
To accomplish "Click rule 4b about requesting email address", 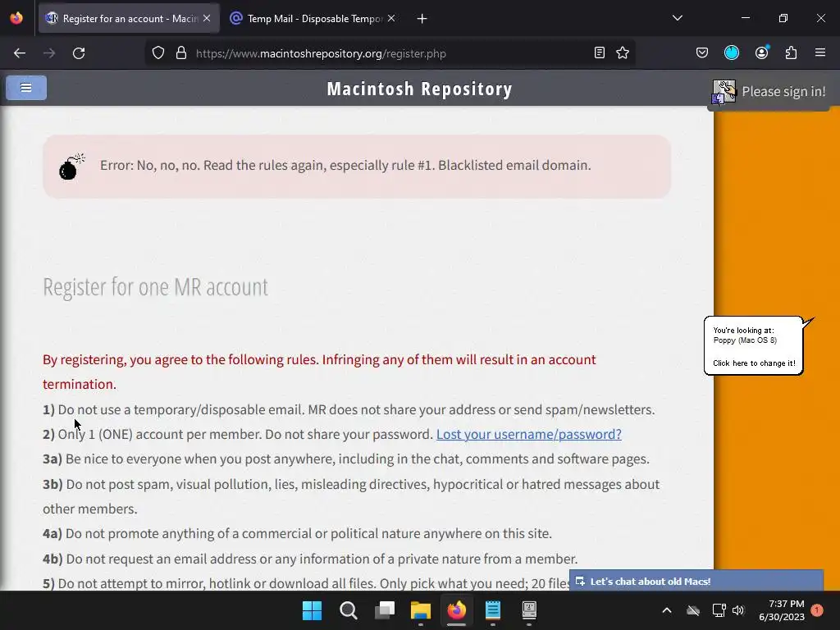I will click(x=310, y=559).
